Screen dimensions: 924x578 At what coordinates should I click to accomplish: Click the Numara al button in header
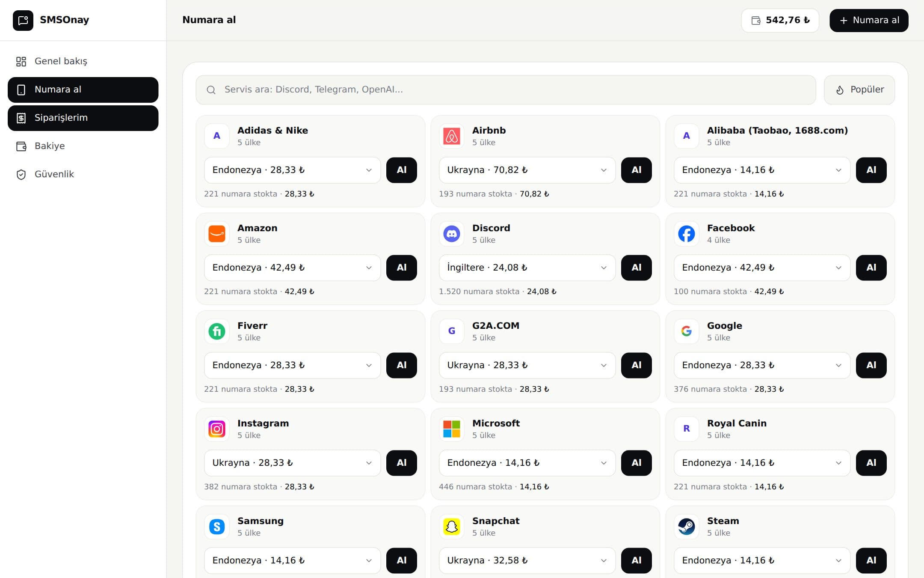(869, 21)
